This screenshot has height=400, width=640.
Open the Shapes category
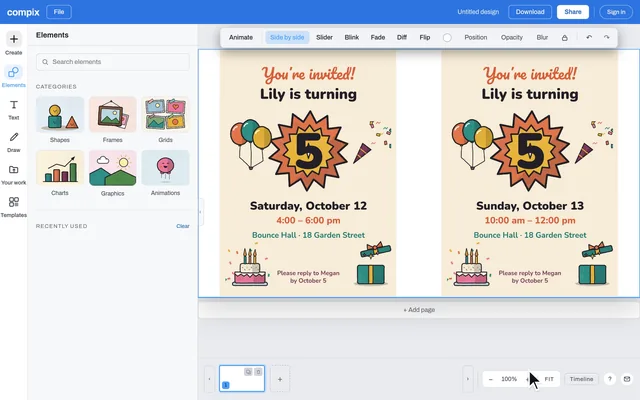(60, 120)
